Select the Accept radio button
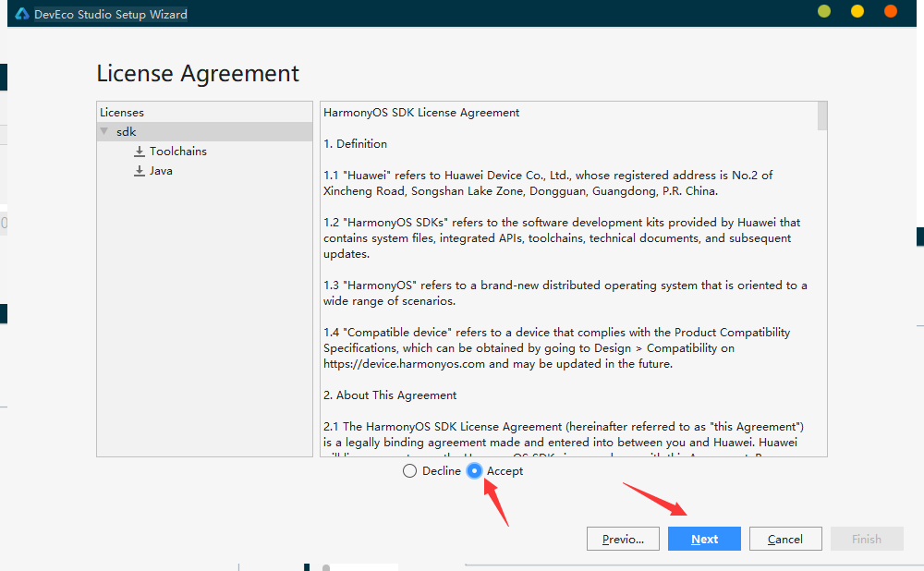 474,471
